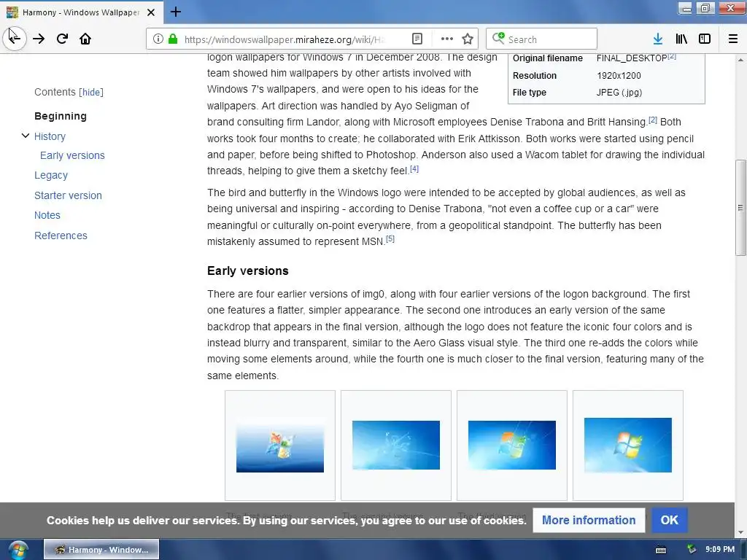
Task: Toggle the sidebar view icon
Action: pos(705,39)
